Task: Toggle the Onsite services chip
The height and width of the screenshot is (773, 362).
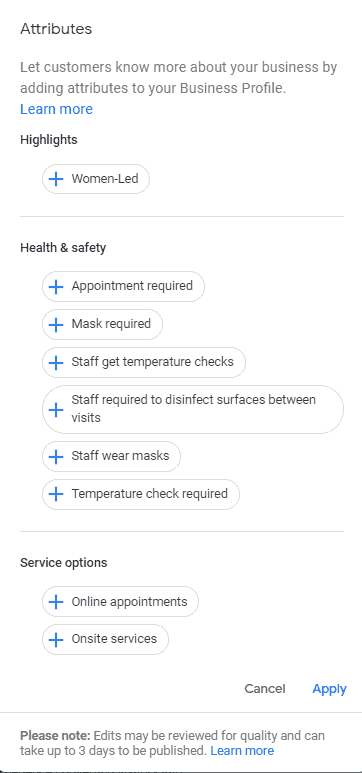Action: (x=105, y=639)
